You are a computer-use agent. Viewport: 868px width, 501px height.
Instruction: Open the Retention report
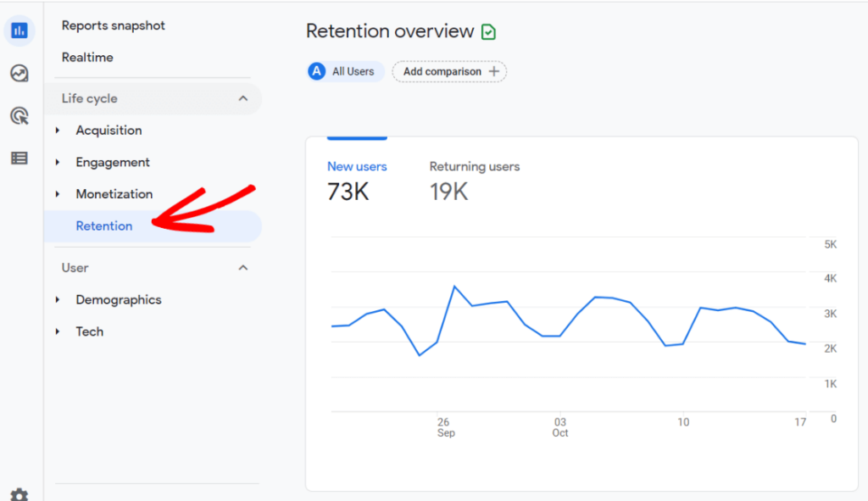[x=104, y=225]
